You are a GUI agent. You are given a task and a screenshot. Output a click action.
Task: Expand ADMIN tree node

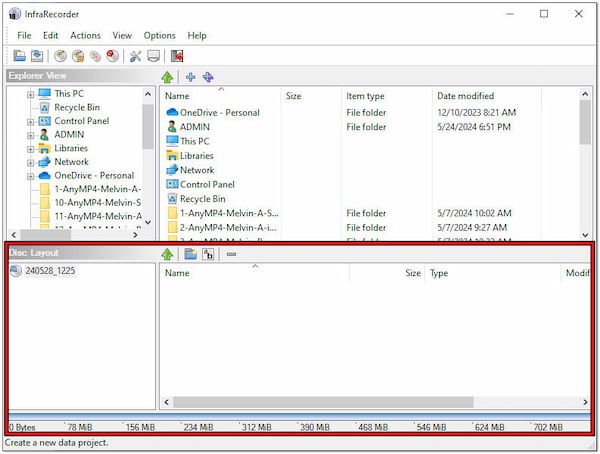(31, 136)
